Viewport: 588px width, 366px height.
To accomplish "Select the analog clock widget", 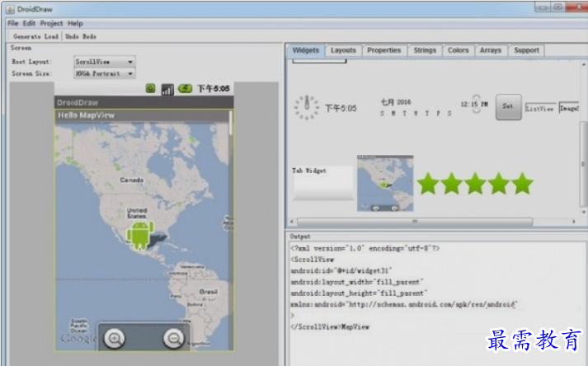I will point(307,107).
